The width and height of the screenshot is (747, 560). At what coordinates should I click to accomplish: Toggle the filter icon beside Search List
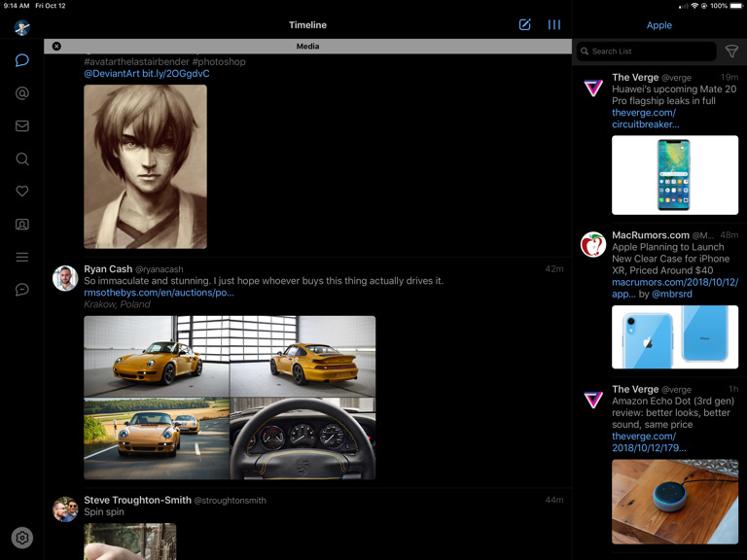[x=731, y=52]
